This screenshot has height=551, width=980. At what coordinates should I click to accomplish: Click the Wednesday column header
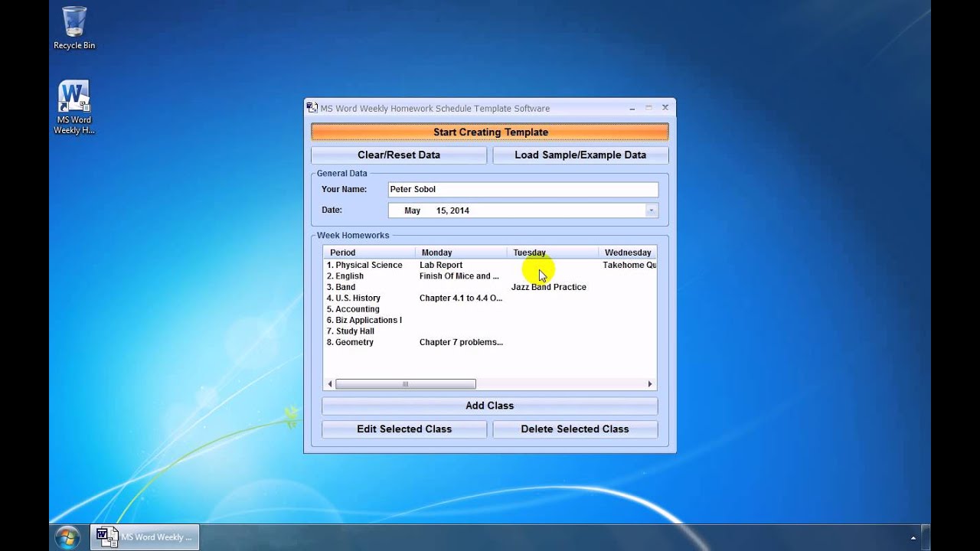[628, 253]
